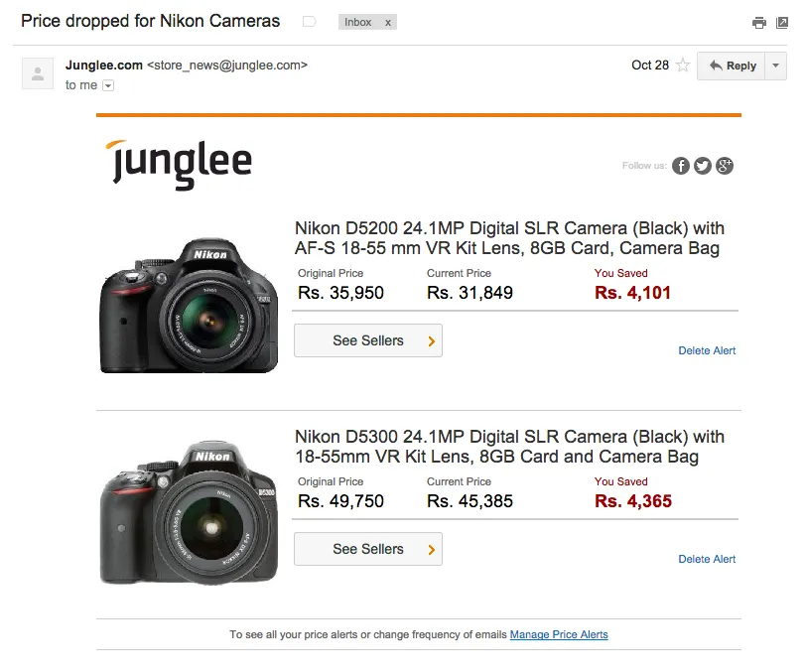Expand recipient details next to 'to me'
806x672 pixels.
click(108, 85)
